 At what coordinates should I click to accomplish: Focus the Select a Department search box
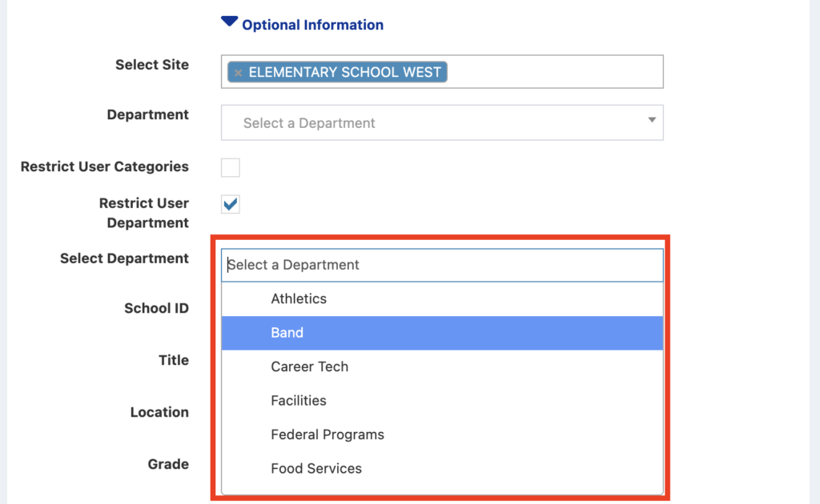tap(442, 265)
